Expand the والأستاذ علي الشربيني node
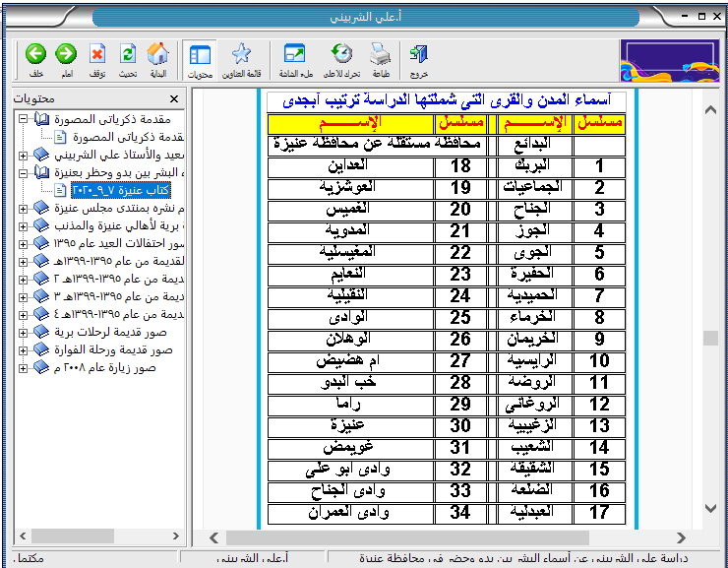This screenshot has height=568, width=728. point(23,156)
